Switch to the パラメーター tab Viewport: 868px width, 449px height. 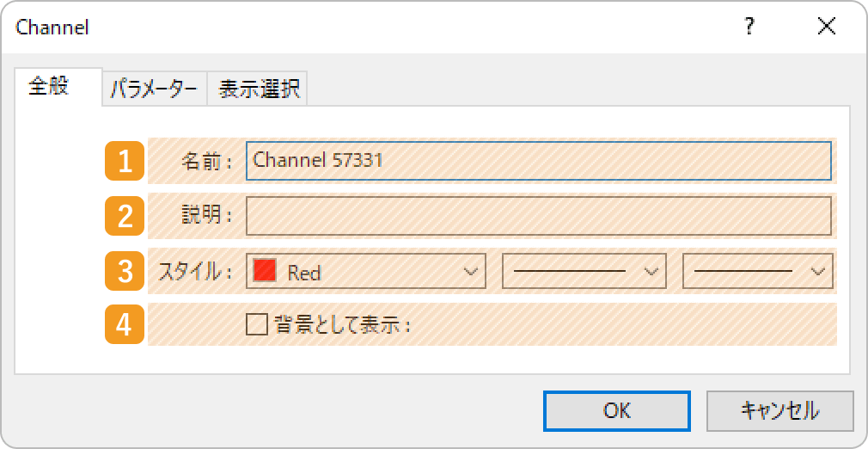point(155,89)
